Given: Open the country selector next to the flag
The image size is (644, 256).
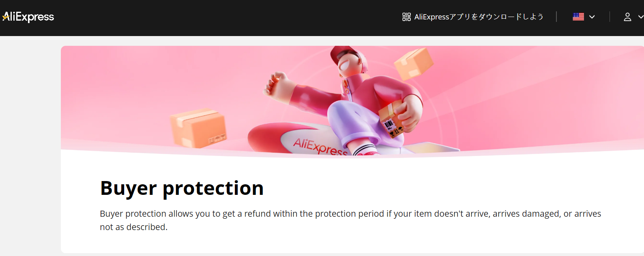Looking at the screenshot, I should pos(584,16).
